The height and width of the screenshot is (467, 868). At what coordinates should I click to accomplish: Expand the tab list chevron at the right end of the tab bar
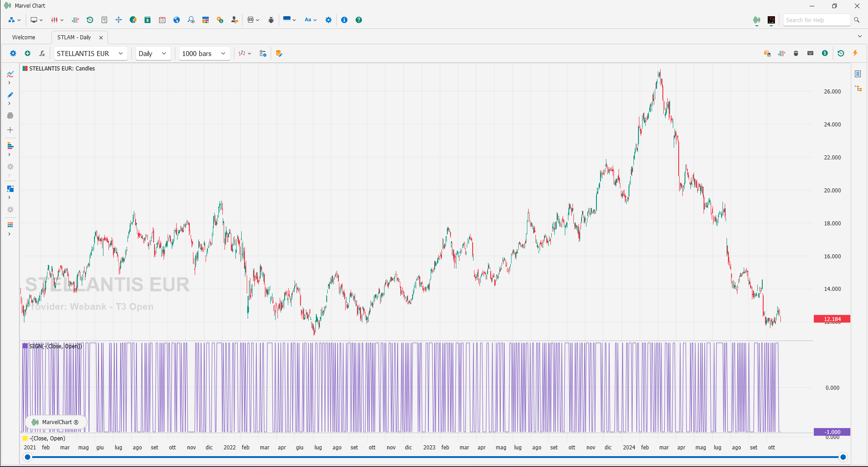(859, 36)
